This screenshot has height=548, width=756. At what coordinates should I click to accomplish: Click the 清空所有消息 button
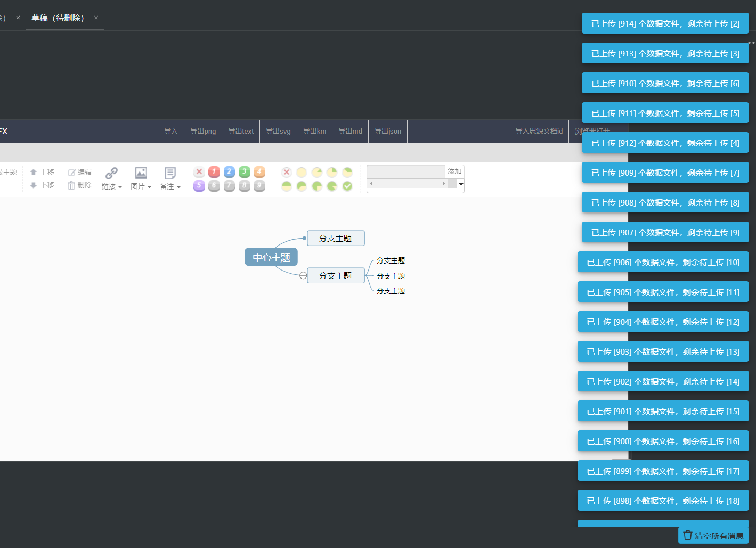pyautogui.click(x=713, y=536)
